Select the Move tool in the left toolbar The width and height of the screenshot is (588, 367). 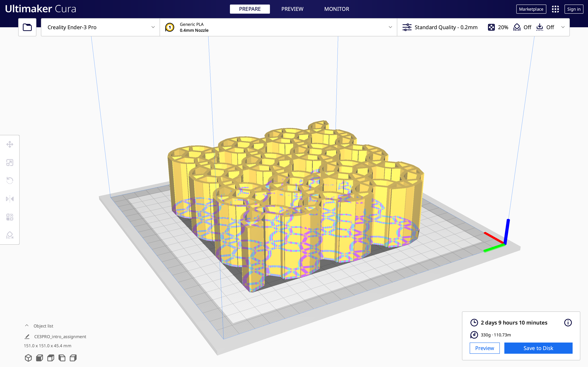[10, 144]
